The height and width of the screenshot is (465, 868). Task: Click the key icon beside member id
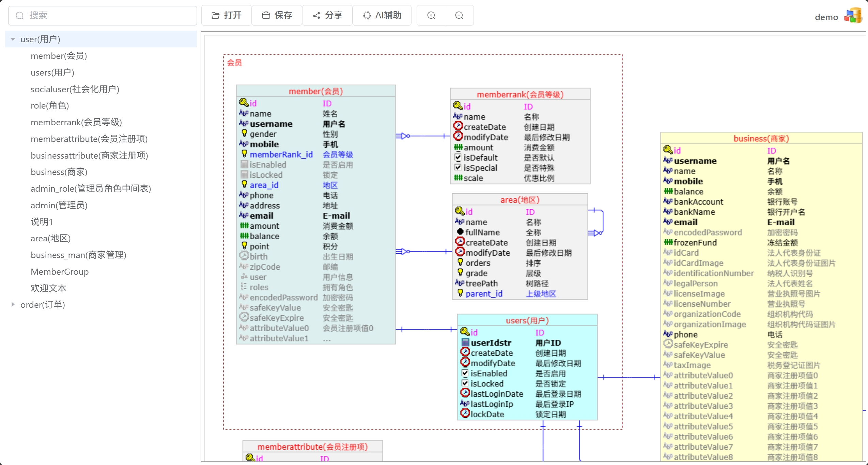click(x=244, y=103)
